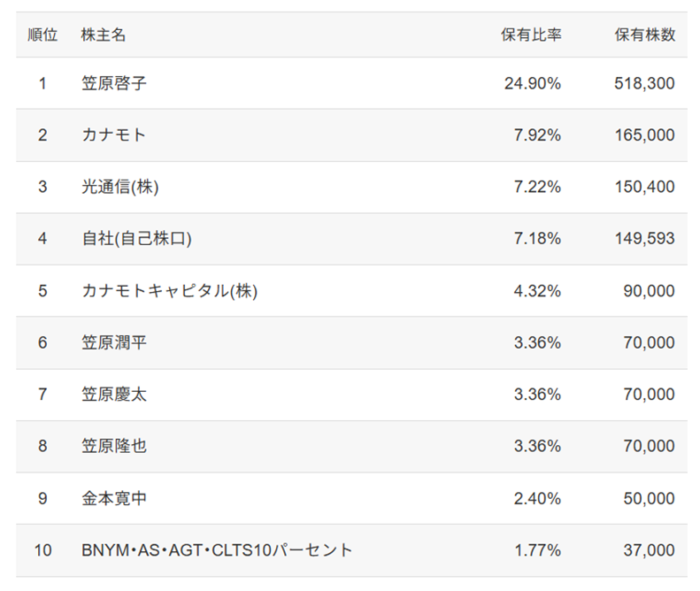The height and width of the screenshot is (591, 700).
Task: Select shareholder 笠原隆也
Action: tap(113, 446)
